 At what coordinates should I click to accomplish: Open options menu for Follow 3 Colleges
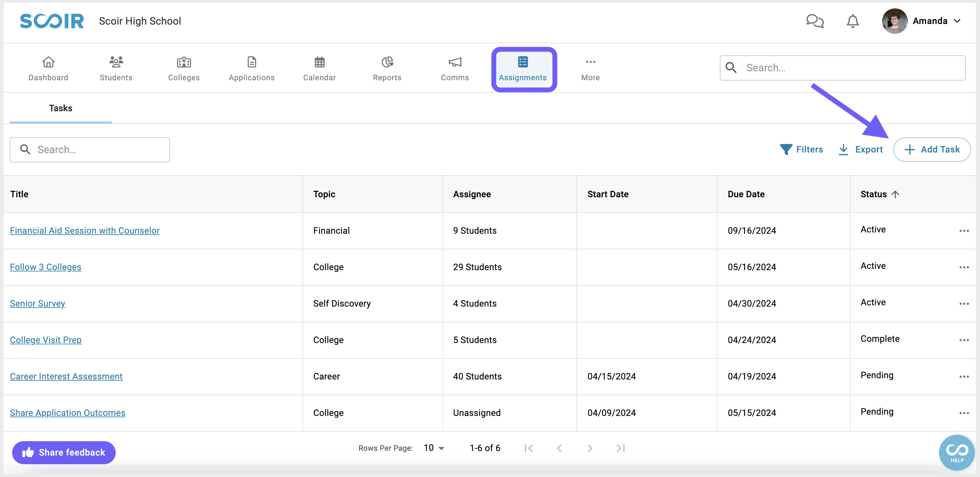point(964,267)
